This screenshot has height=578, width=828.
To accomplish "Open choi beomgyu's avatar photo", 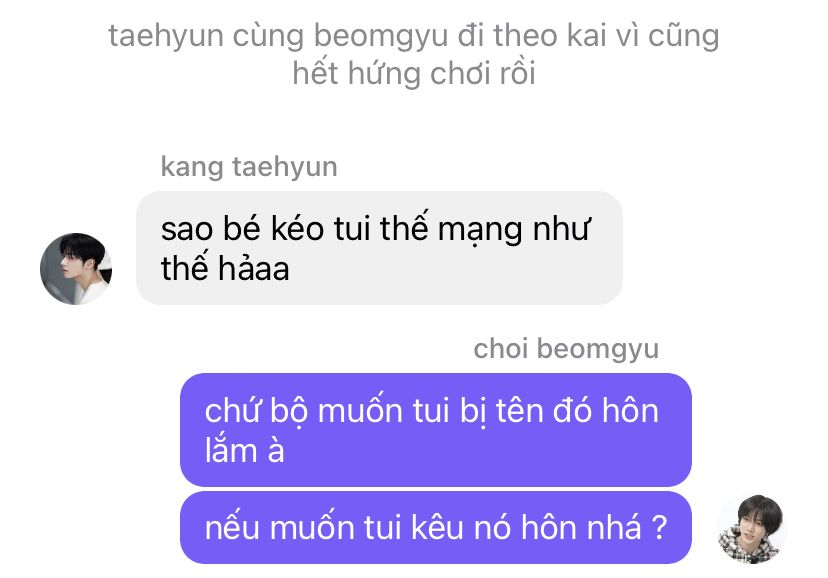I will click(x=752, y=527).
